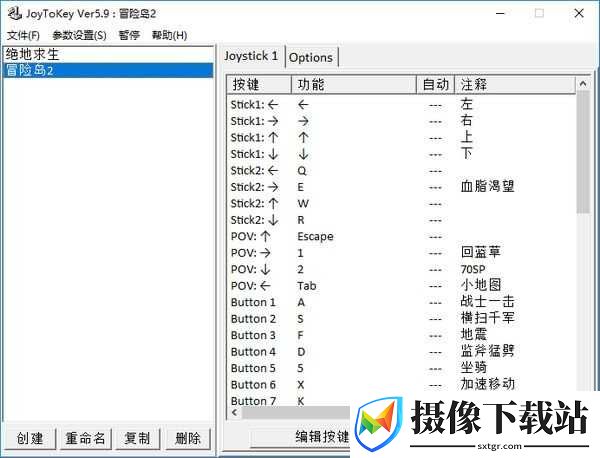Click the 回蓝草 comment
Image resolution: width=600 pixels, height=458 pixels.
[x=481, y=252]
